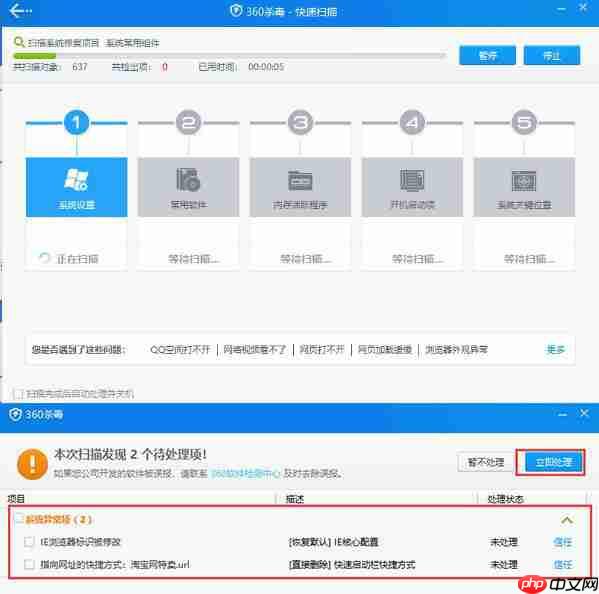The height and width of the screenshot is (594, 599).
Task: Select the Windows system settings icon in step 1
Action: click(76, 180)
